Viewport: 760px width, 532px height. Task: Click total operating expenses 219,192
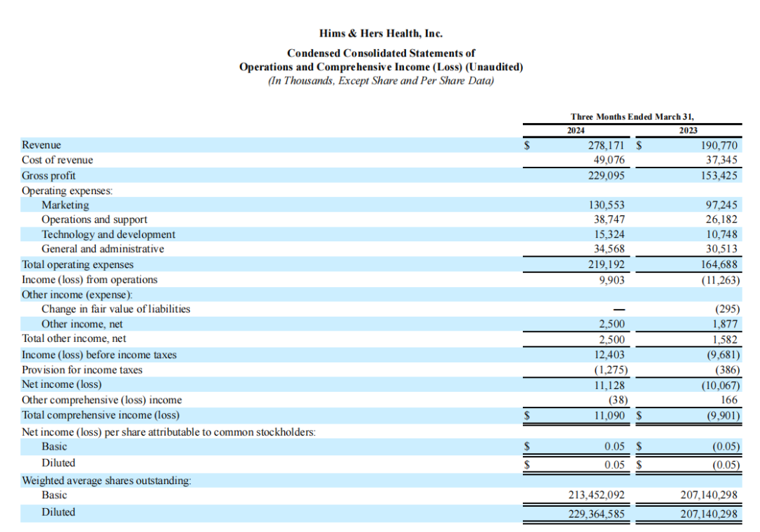[x=607, y=265]
